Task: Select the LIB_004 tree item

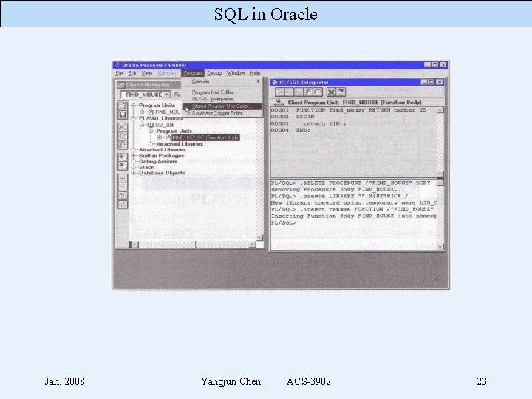Action: [x=165, y=125]
